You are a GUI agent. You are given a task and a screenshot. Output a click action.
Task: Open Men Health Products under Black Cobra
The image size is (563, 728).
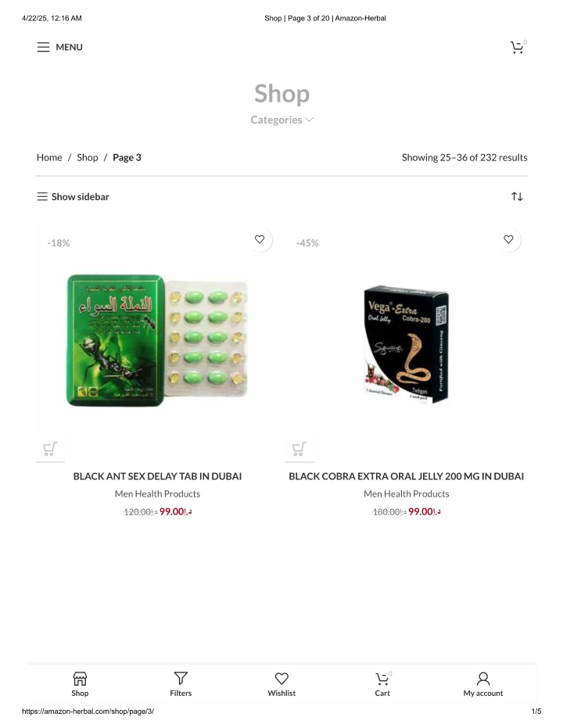coord(406,493)
